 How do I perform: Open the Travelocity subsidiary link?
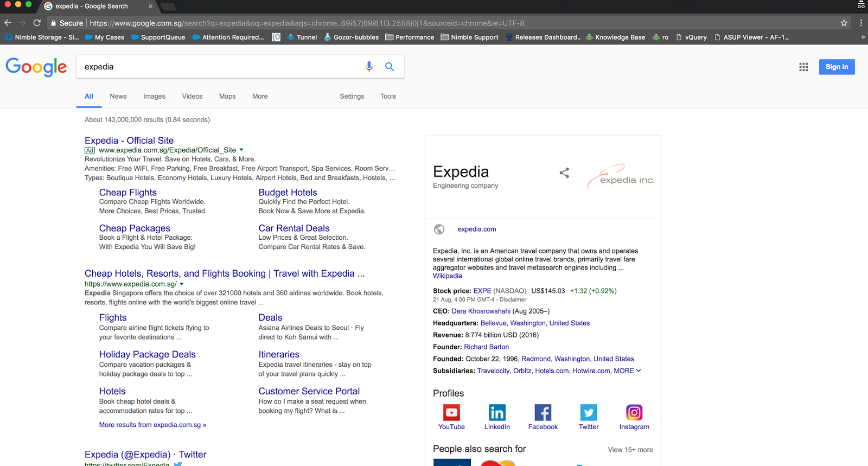[x=494, y=371]
